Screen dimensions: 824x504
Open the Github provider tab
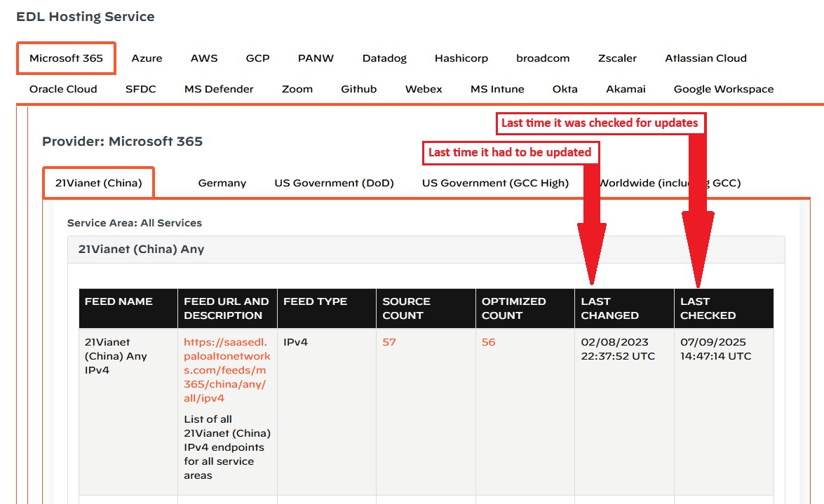[359, 89]
